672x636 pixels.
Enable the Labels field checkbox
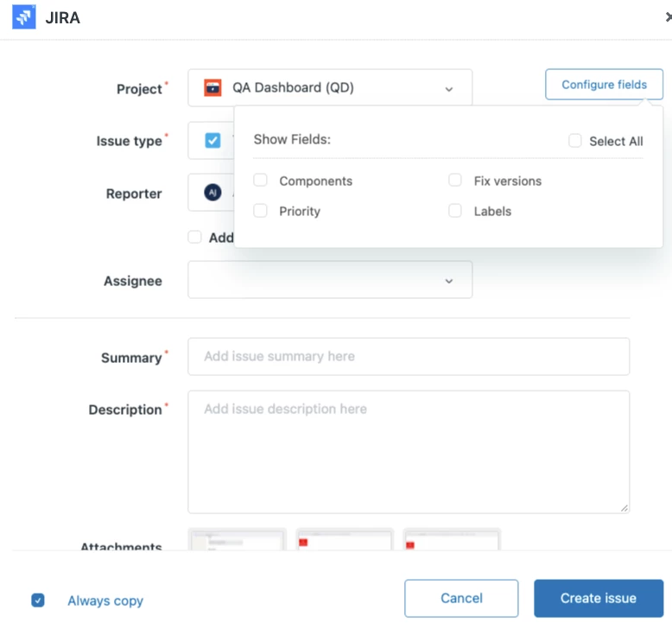454,211
